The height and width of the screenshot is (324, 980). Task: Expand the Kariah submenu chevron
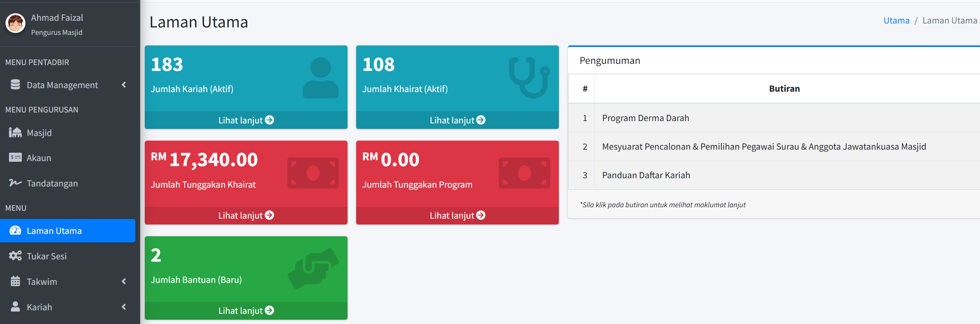click(x=124, y=307)
